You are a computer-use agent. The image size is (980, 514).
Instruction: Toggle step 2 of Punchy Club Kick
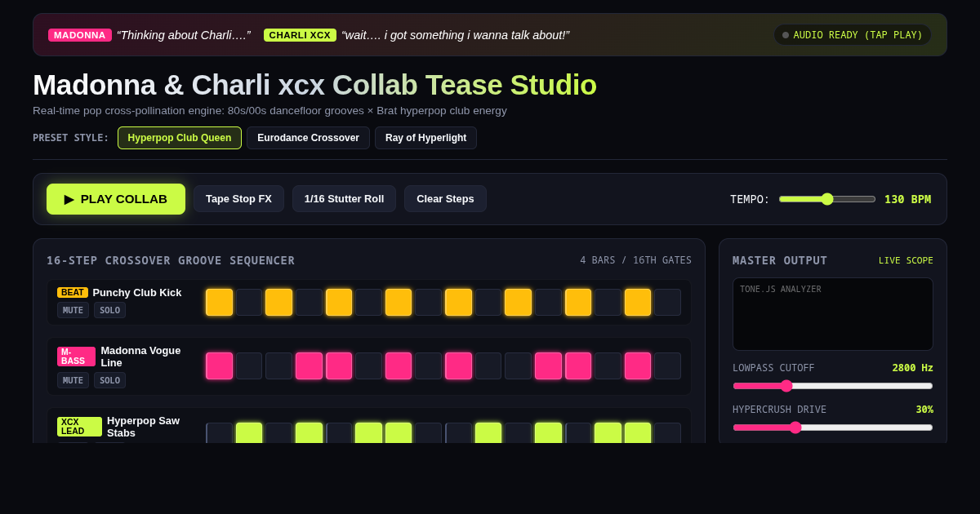click(x=249, y=302)
